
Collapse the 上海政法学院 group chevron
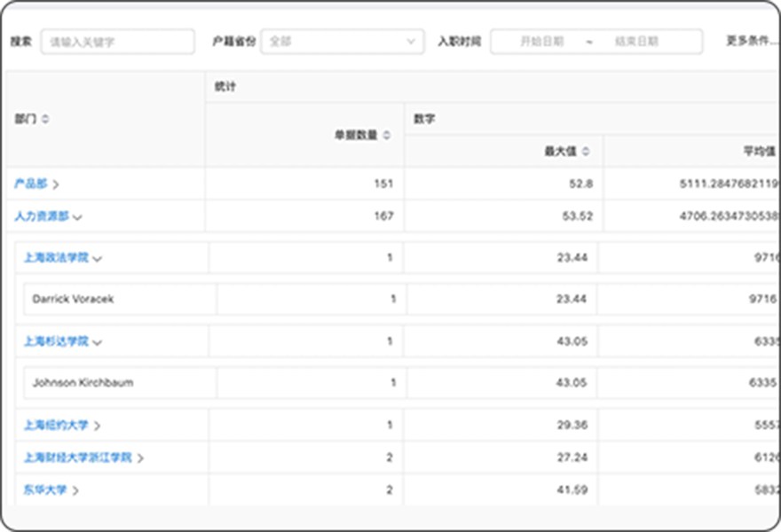tap(98, 259)
